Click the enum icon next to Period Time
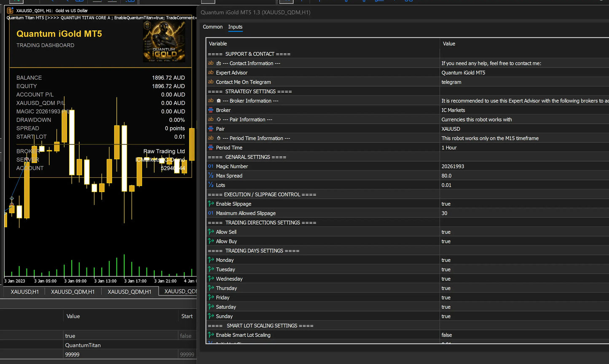The height and width of the screenshot is (364, 609). pyautogui.click(x=211, y=147)
